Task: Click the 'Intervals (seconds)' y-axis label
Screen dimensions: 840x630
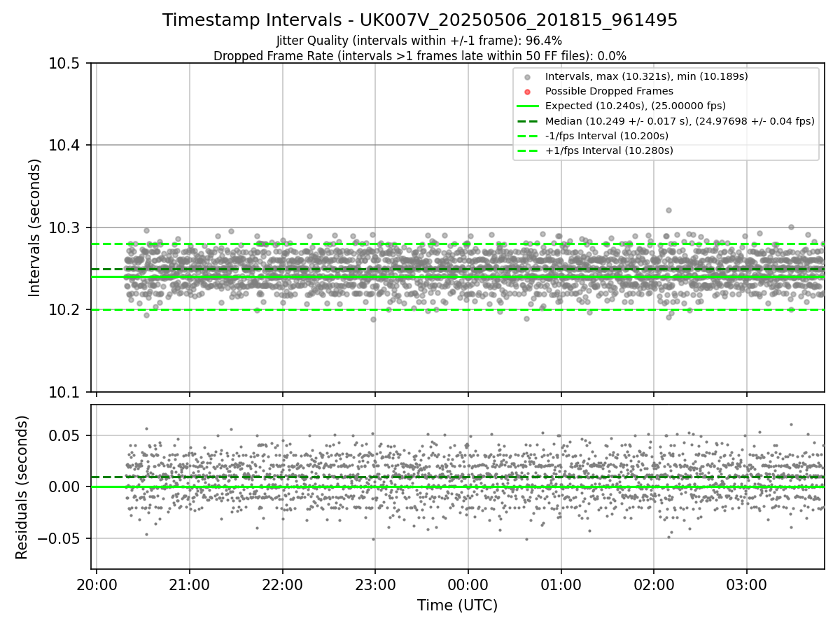Action: pyautogui.click(x=35, y=227)
